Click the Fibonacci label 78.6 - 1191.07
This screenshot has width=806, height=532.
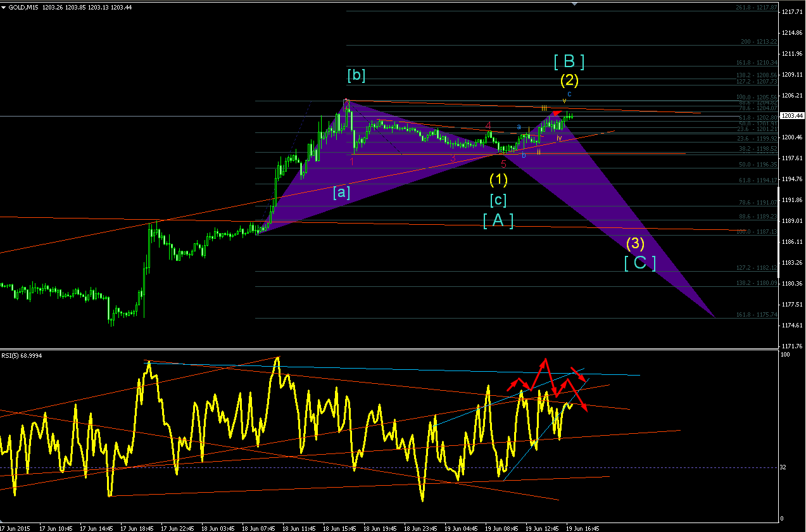coord(757,203)
